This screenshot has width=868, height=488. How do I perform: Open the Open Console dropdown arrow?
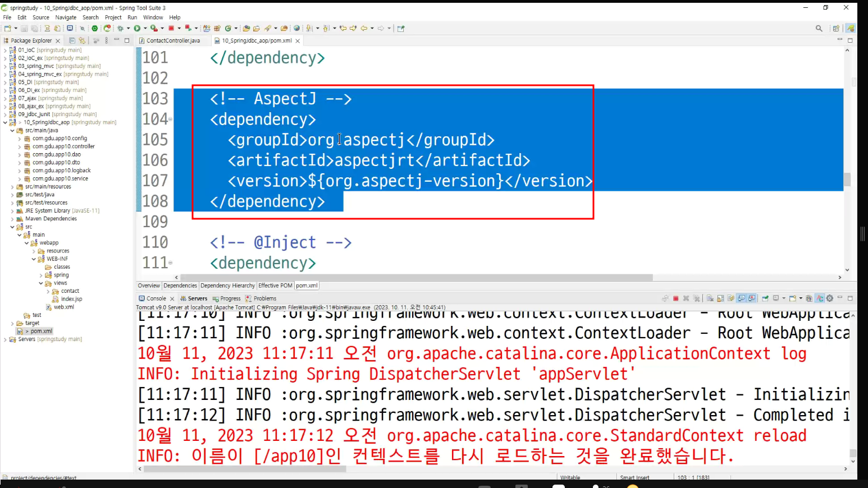(x=801, y=298)
